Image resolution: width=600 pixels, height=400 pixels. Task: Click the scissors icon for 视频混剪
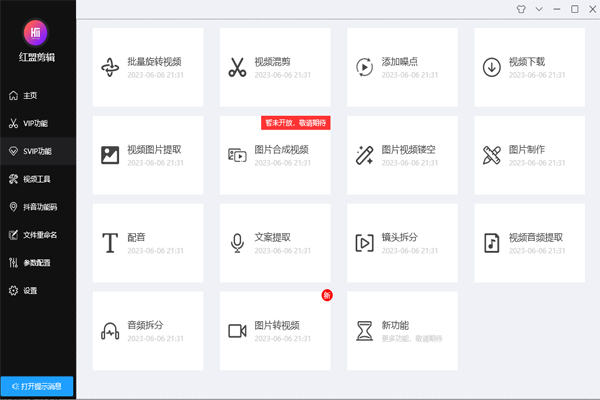point(237,67)
